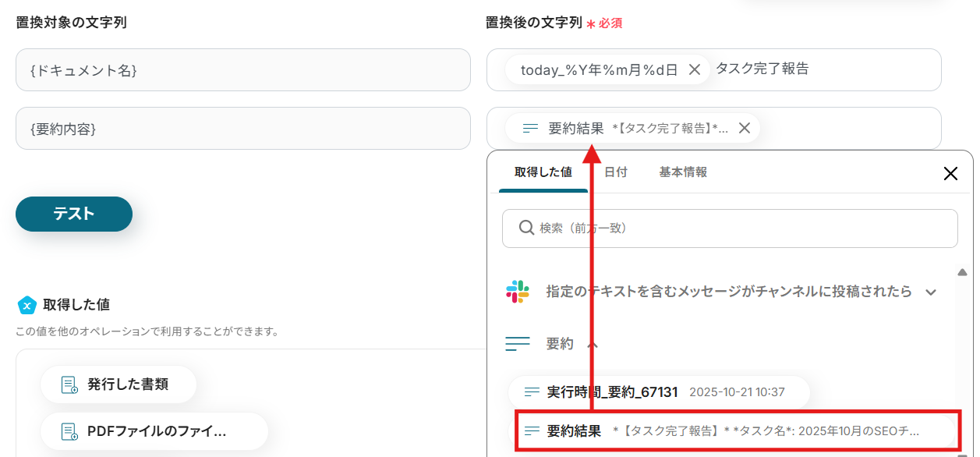Click the icon beside 実行時間_要約_67131
The image size is (980, 457).
coord(532,391)
